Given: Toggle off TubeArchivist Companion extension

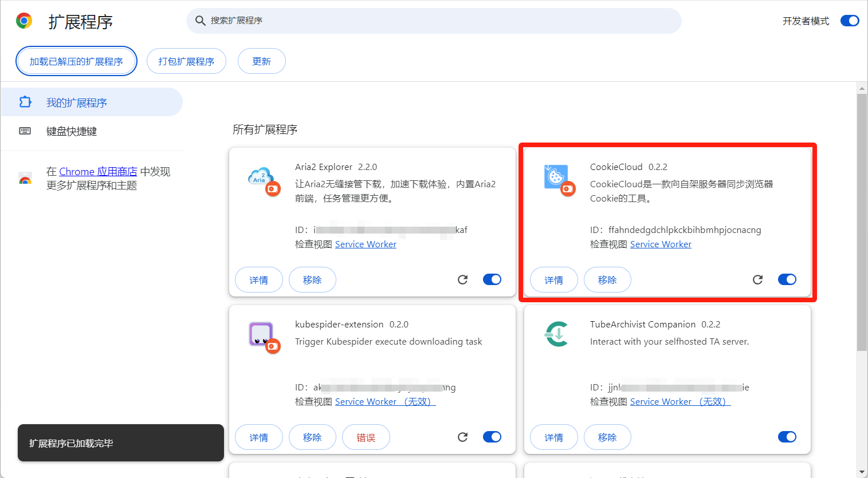Looking at the screenshot, I should 787,437.
